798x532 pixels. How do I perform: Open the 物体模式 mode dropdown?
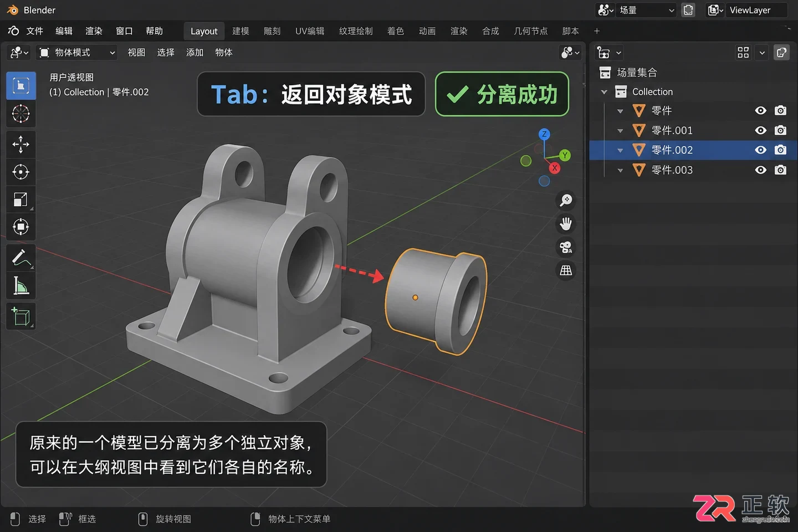click(x=78, y=53)
